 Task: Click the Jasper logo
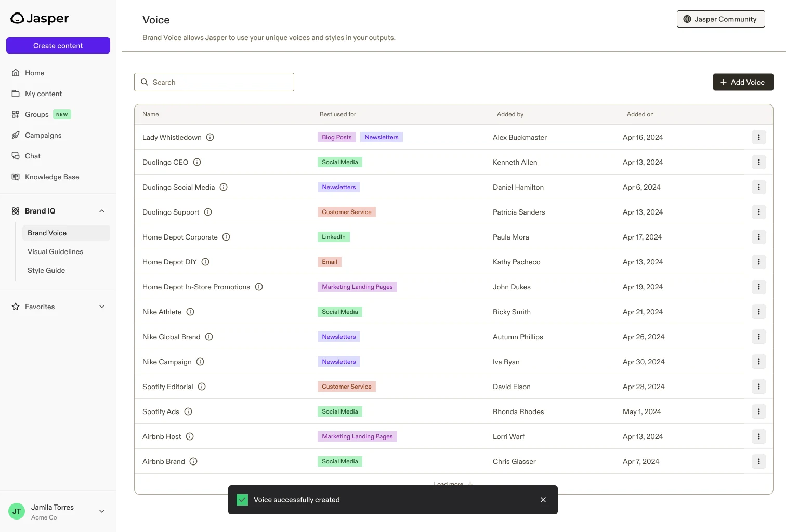pos(40,18)
